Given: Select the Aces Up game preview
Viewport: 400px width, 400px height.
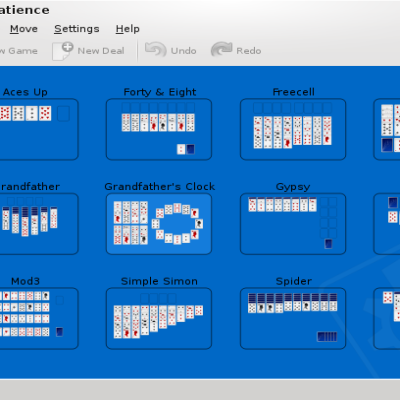Looking at the screenshot, I should coord(39,129).
